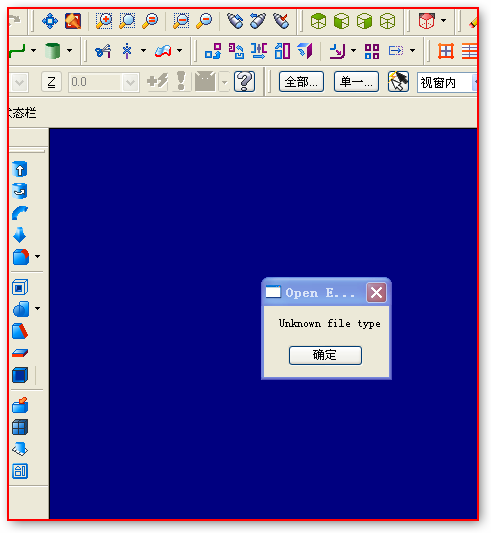This screenshot has height=533, width=491.
Task: Click the Draft Solid Faces icon
Action: click(20, 331)
